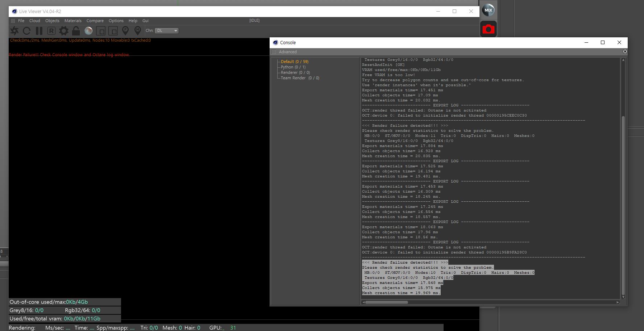Open Octane settings gear icon
The width and height of the screenshot is (644, 331).
click(64, 31)
